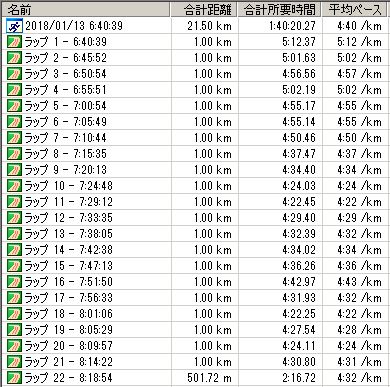Select the ラップ 21 - 8:14:22 row
390x387 pixels.
195,362
